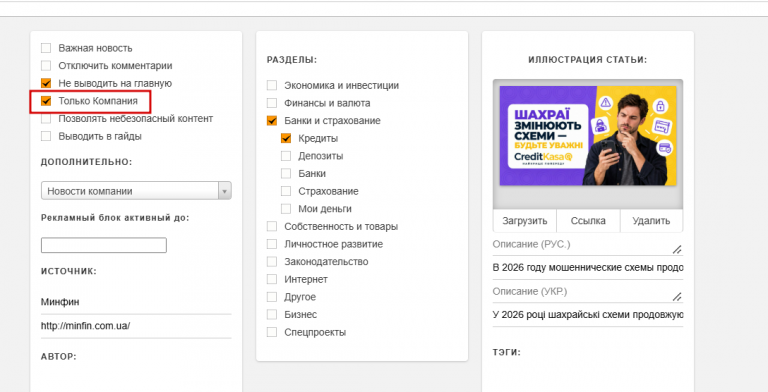Uncheck the 'Кредиты' subsection

click(286, 138)
